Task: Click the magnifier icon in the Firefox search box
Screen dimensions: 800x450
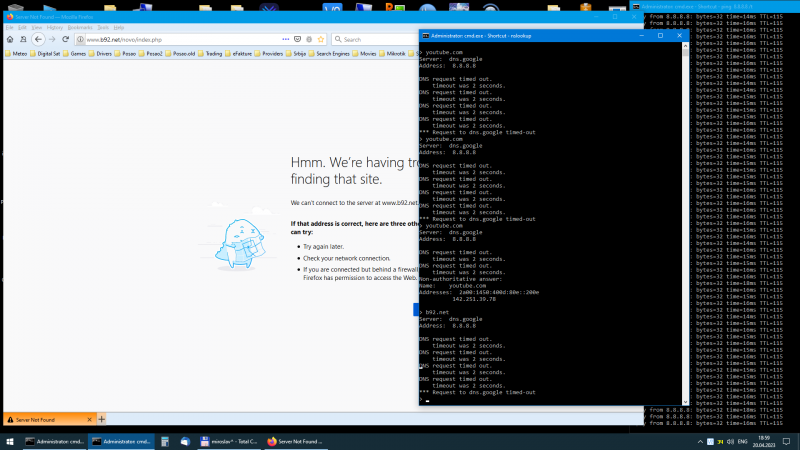Action: pyautogui.click(x=338, y=39)
